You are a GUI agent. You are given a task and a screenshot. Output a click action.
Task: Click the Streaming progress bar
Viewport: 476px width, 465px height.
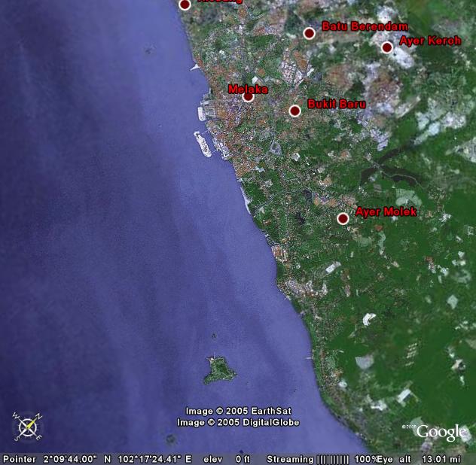pyautogui.click(x=333, y=459)
